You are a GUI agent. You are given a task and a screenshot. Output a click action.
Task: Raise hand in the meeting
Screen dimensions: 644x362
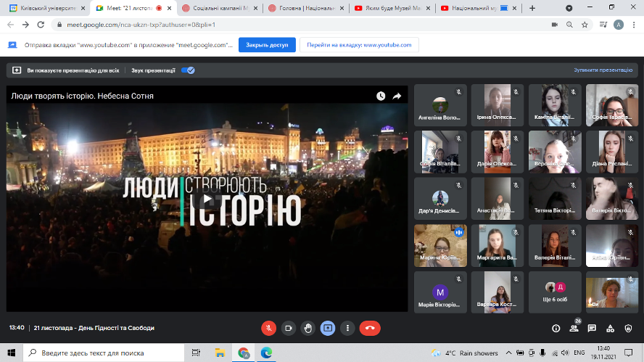tap(308, 328)
